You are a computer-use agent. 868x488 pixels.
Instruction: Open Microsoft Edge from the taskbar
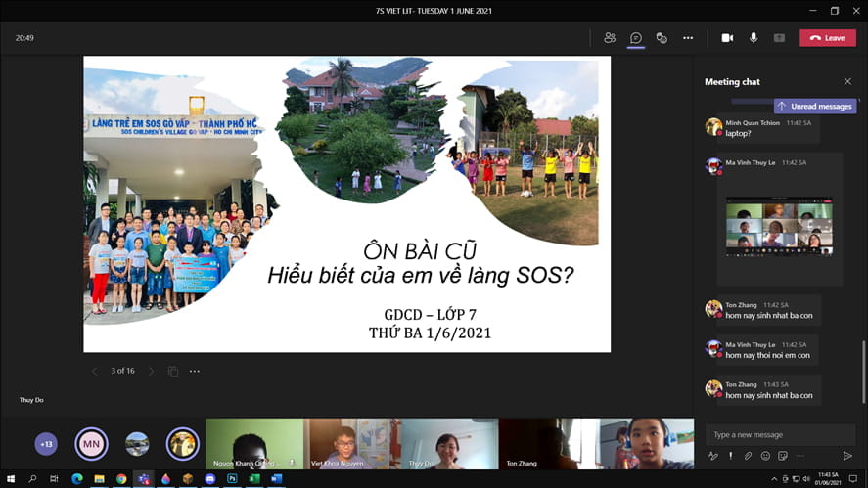point(77,478)
